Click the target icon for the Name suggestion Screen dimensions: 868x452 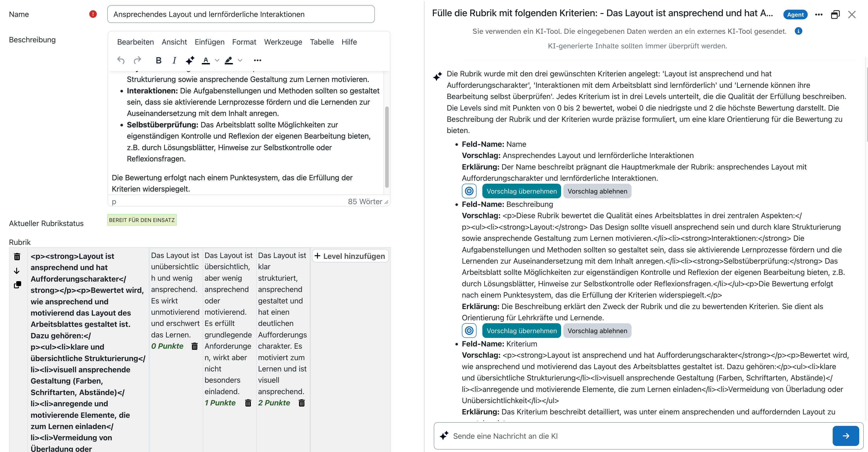(469, 191)
